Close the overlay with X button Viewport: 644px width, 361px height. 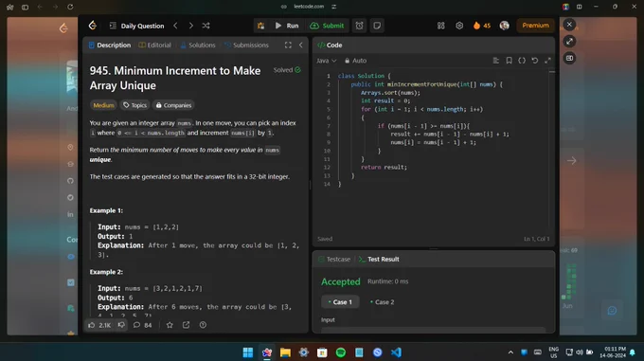569,25
